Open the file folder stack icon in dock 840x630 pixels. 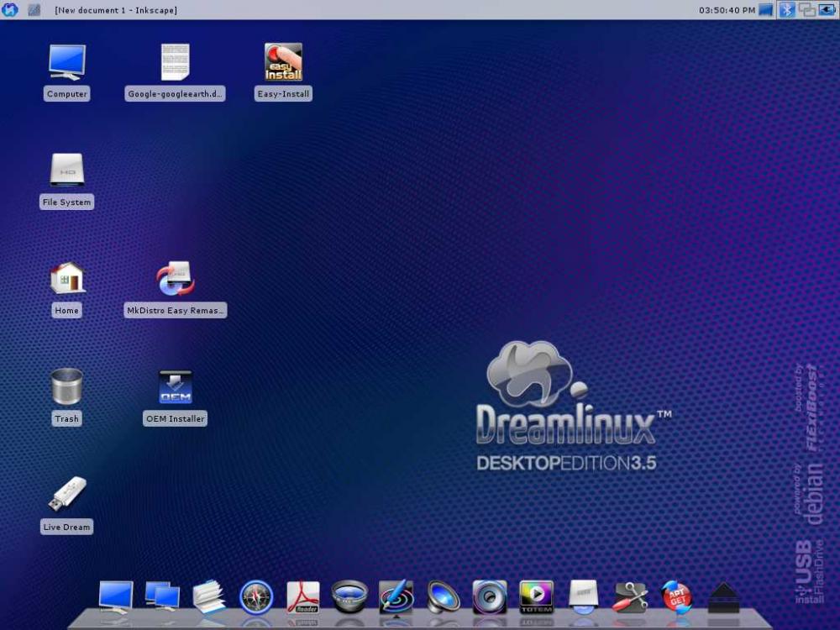tap(209, 596)
